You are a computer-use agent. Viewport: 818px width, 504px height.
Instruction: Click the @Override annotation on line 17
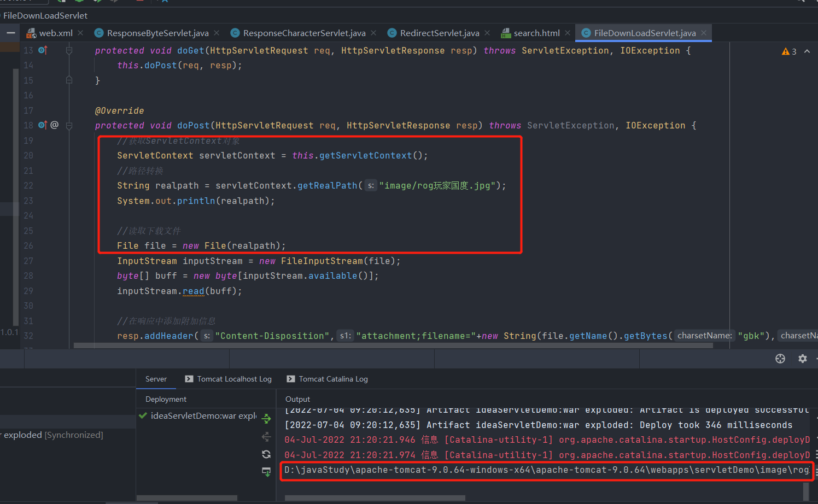pos(119,110)
